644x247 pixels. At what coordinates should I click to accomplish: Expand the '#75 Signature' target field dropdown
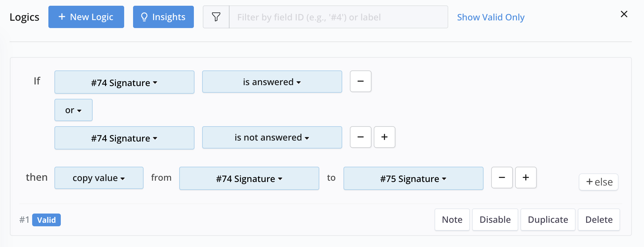(413, 178)
